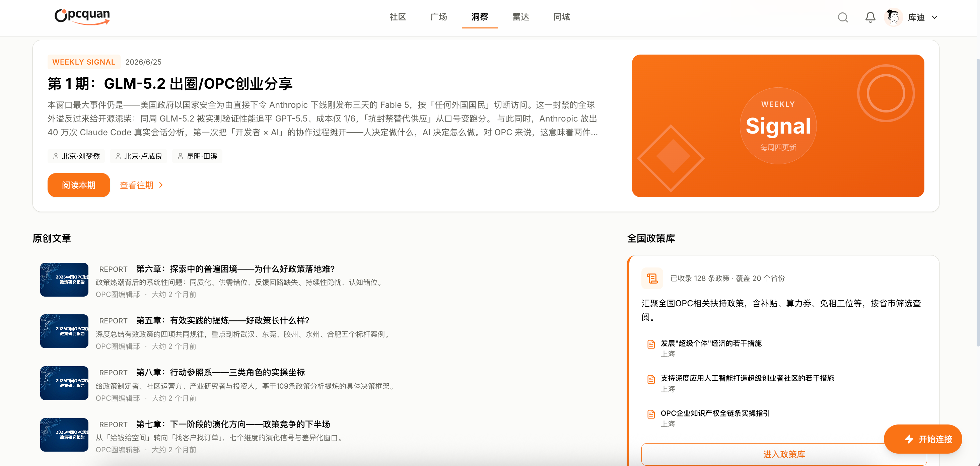
Task: Click the 昆明·田溪 author tag
Action: click(198, 156)
